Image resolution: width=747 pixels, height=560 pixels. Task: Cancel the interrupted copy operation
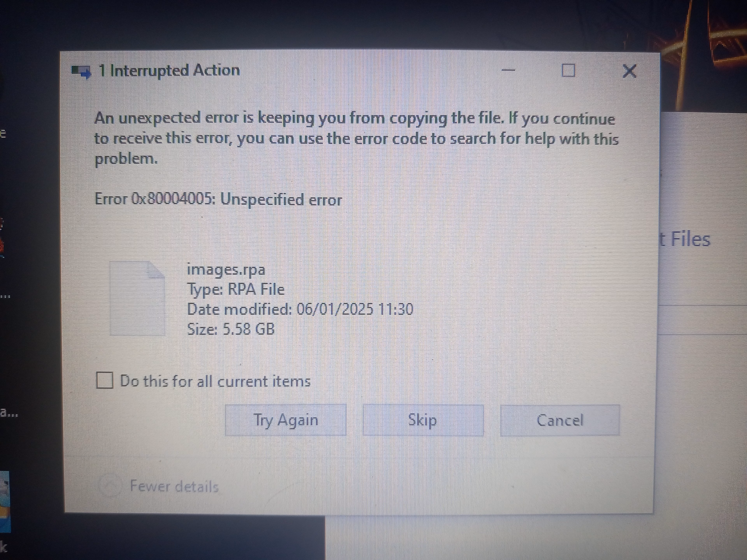(560, 420)
